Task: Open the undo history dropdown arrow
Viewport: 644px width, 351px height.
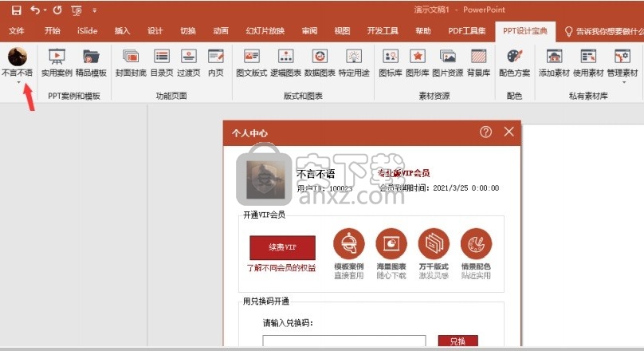Action: pyautogui.click(x=45, y=10)
